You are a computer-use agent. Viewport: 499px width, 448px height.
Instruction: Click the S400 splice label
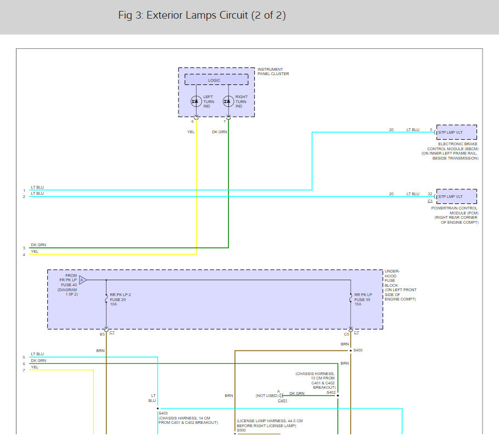tap(358, 350)
